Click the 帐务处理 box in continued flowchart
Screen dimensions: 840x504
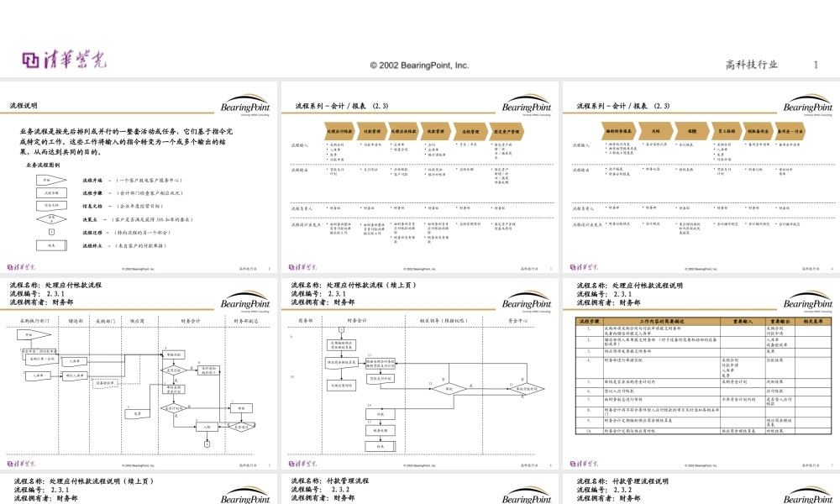click(x=381, y=430)
